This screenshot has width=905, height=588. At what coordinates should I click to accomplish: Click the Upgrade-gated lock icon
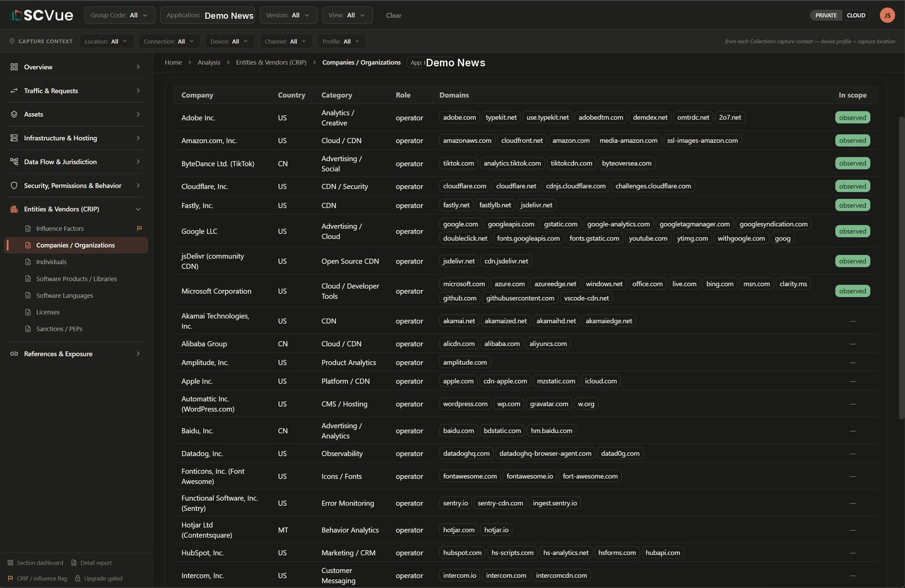77,578
